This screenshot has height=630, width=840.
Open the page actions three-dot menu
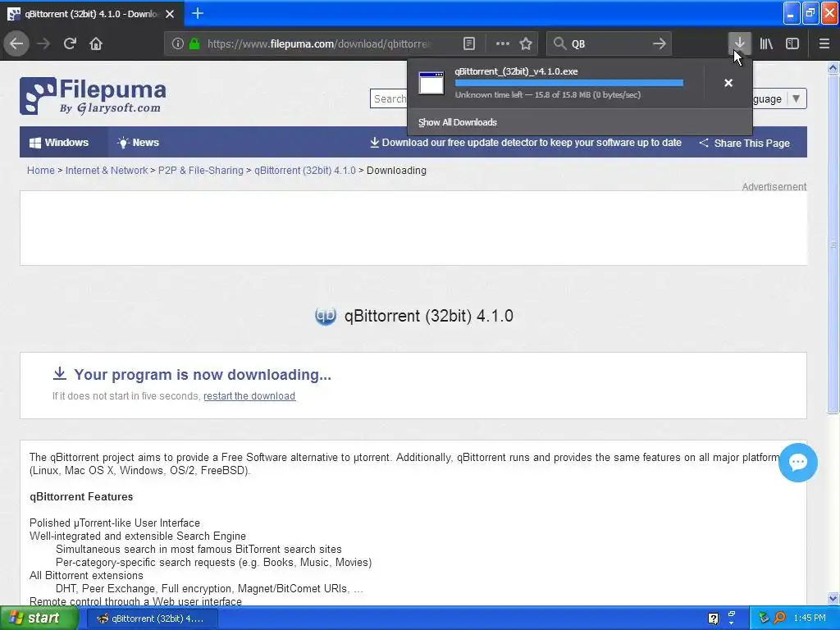(503, 43)
